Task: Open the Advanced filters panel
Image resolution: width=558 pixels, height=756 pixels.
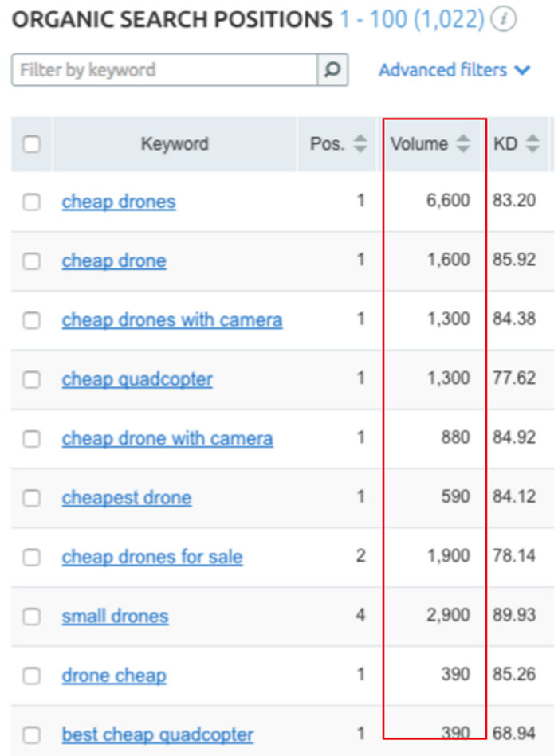Action: [443, 70]
